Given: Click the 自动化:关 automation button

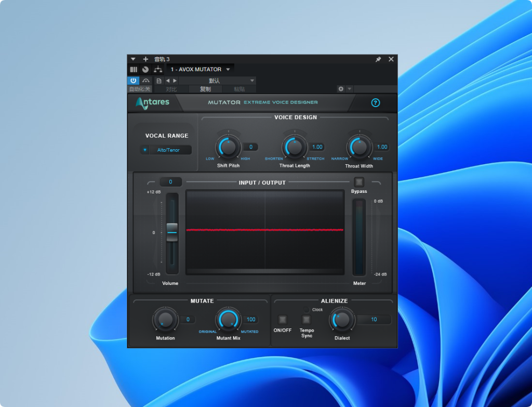Looking at the screenshot, I should click(x=140, y=89).
